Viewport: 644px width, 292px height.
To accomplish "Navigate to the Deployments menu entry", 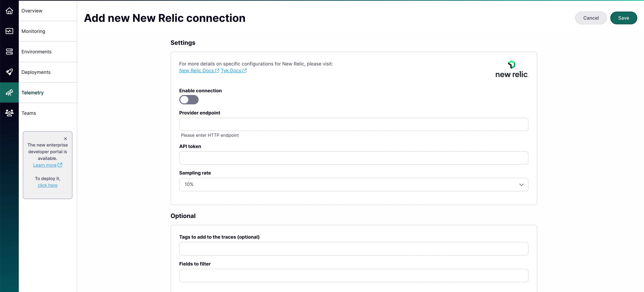I will [x=36, y=72].
